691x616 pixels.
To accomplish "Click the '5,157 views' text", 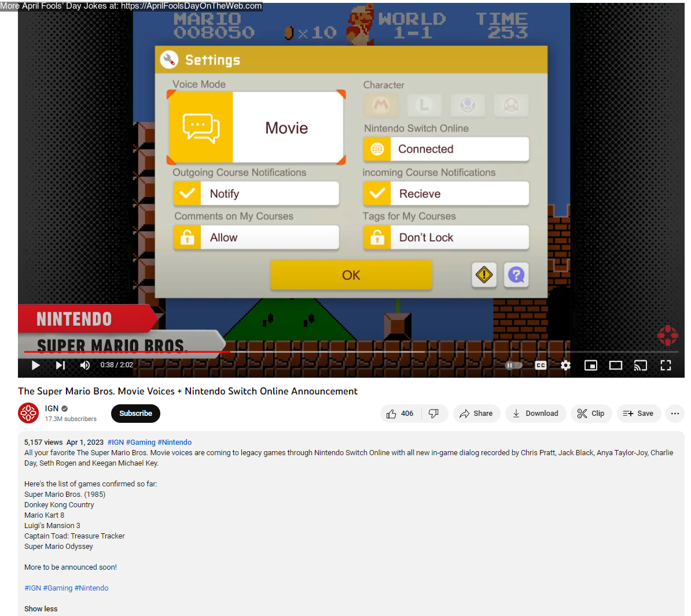I will pos(43,442).
